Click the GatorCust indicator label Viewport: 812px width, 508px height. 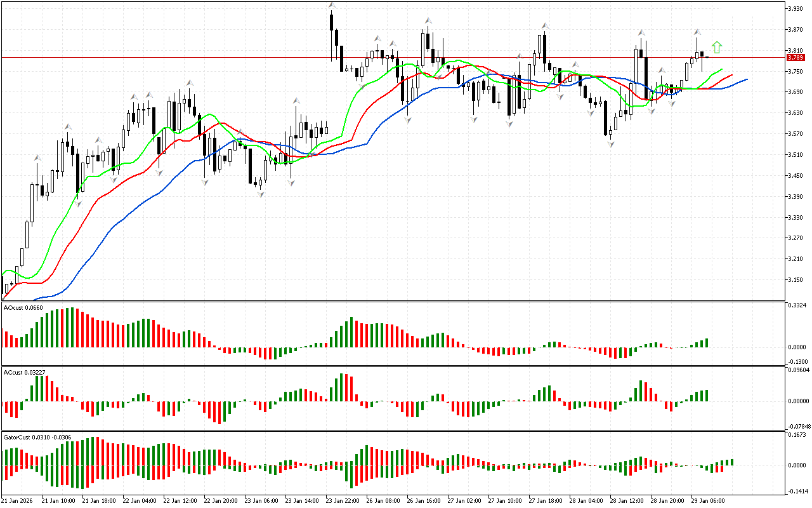click(37, 437)
